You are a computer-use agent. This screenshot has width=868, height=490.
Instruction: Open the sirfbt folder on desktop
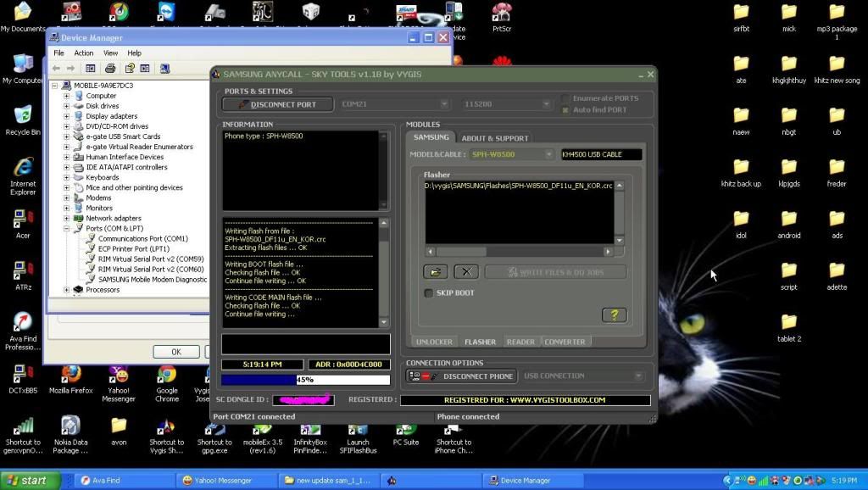[741, 18]
